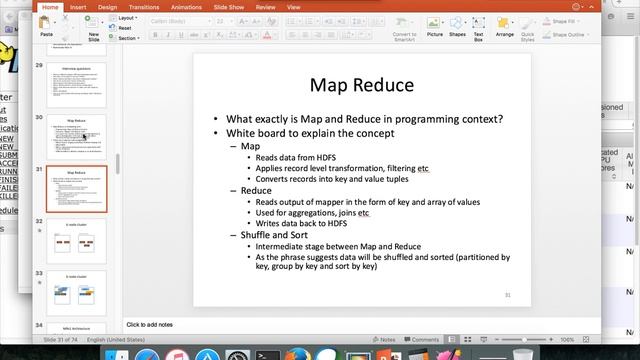
Task: Click the Map Reduce slide title
Action: tap(362, 85)
